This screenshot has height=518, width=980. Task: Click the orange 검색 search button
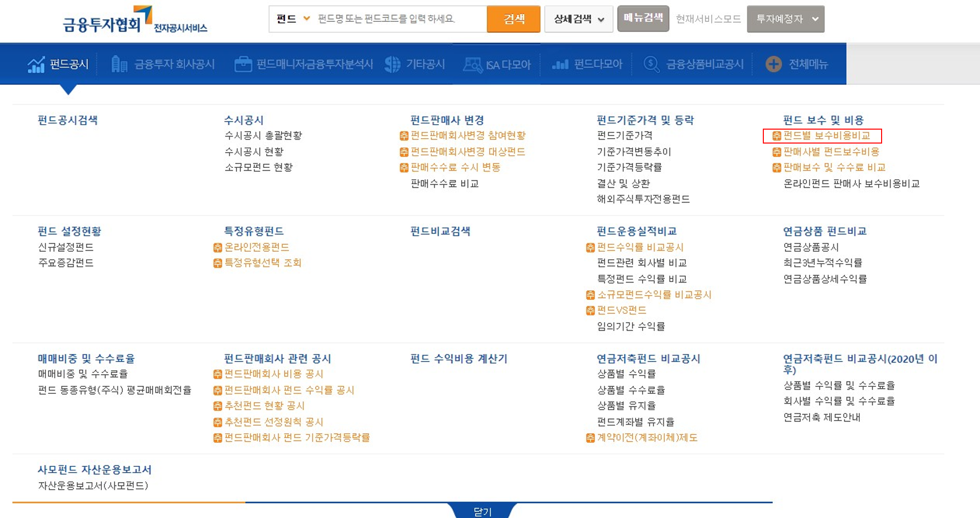[x=513, y=19]
